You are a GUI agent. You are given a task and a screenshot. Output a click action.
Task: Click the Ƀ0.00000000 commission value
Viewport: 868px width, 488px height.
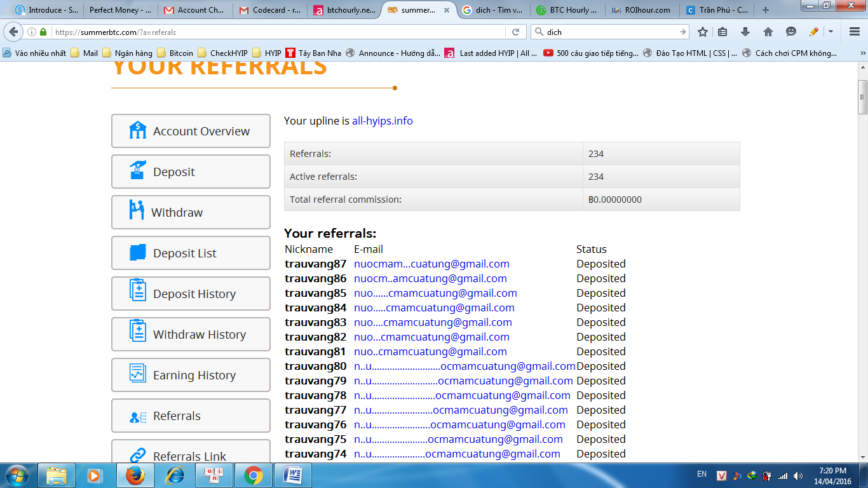coord(615,200)
